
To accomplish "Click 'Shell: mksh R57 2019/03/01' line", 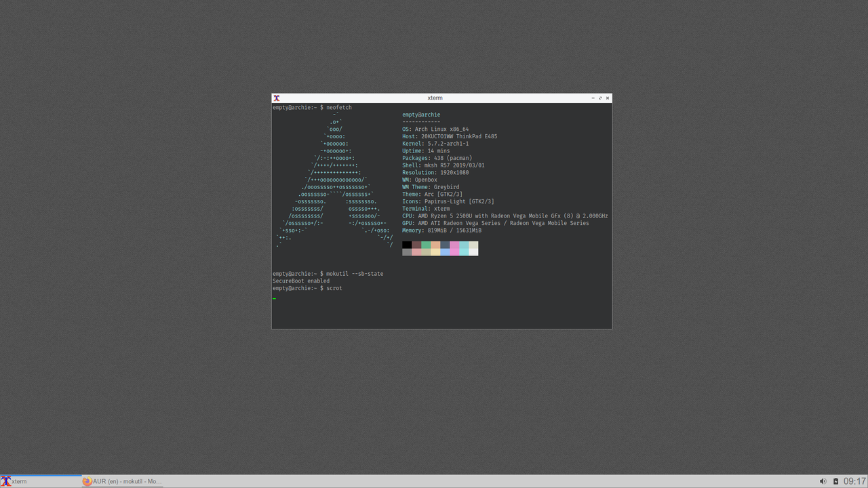I will tap(443, 165).
